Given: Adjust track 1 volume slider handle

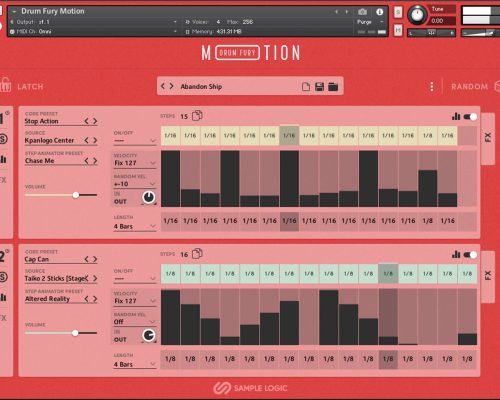Looking at the screenshot, I should pyautogui.click(x=76, y=195).
